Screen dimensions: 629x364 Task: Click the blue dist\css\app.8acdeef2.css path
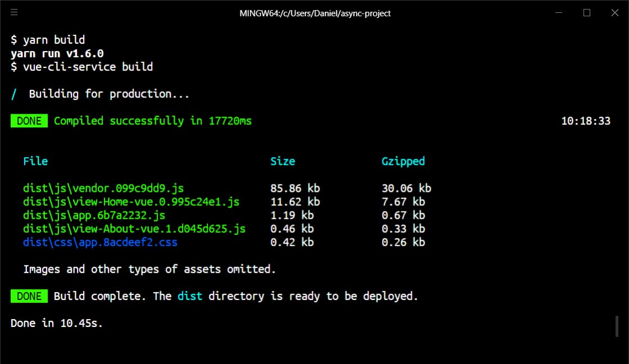[x=101, y=242]
